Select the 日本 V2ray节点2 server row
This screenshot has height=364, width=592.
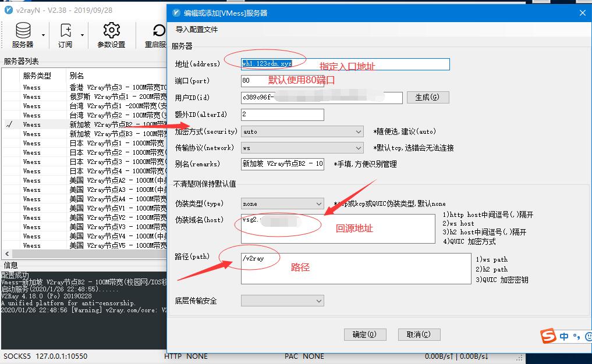click(84, 152)
